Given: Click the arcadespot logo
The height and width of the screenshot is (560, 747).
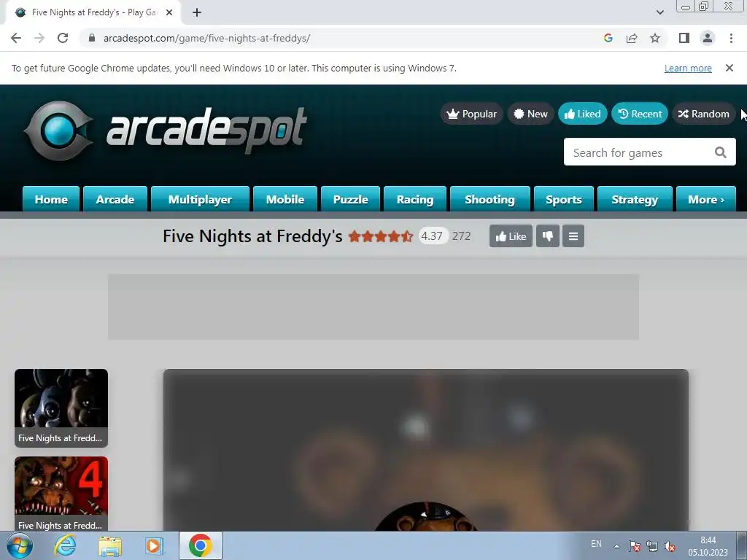Looking at the screenshot, I should point(166,131).
